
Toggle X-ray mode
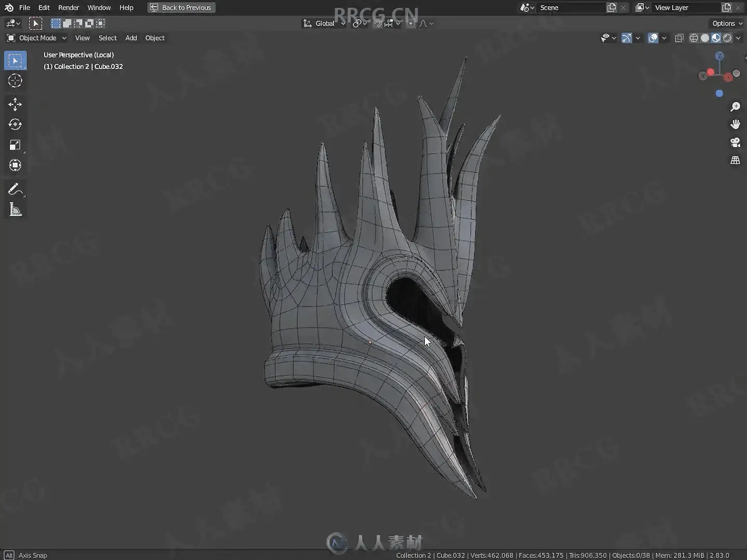[679, 38]
